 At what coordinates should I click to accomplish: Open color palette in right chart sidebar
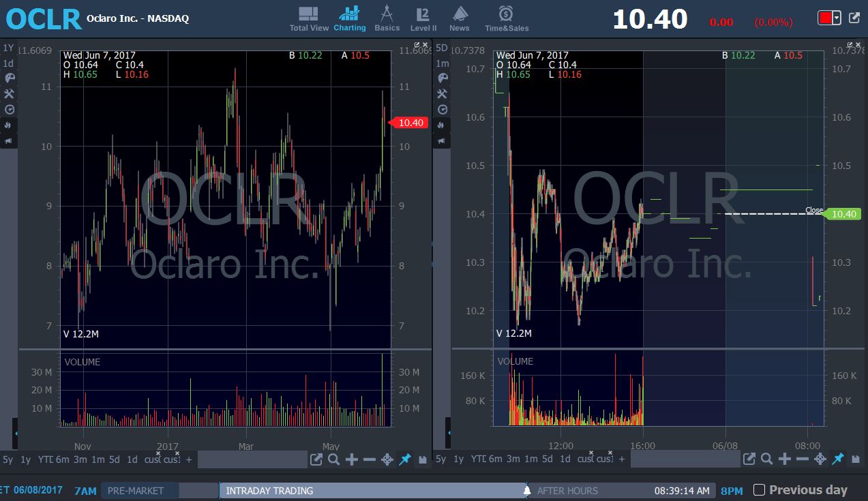tap(443, 78)
